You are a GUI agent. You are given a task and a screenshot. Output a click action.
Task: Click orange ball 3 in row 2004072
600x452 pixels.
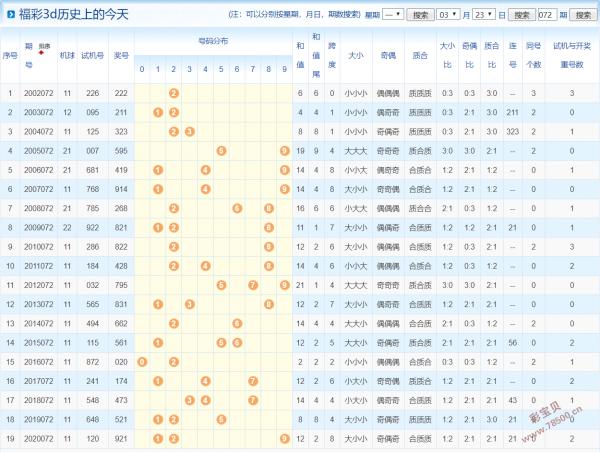pos(189,132)
